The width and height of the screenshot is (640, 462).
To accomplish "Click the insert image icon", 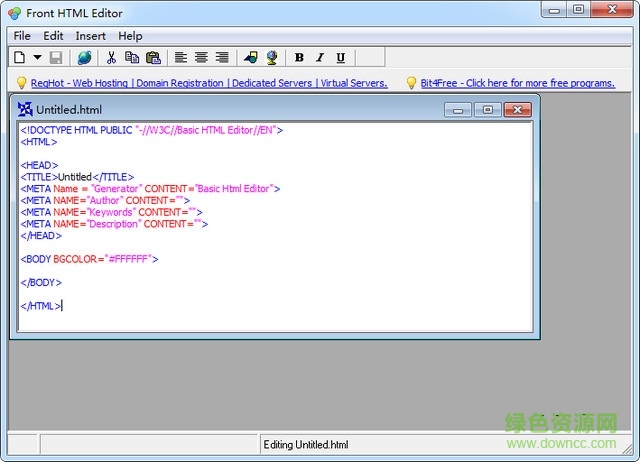I will pos(250,58).
